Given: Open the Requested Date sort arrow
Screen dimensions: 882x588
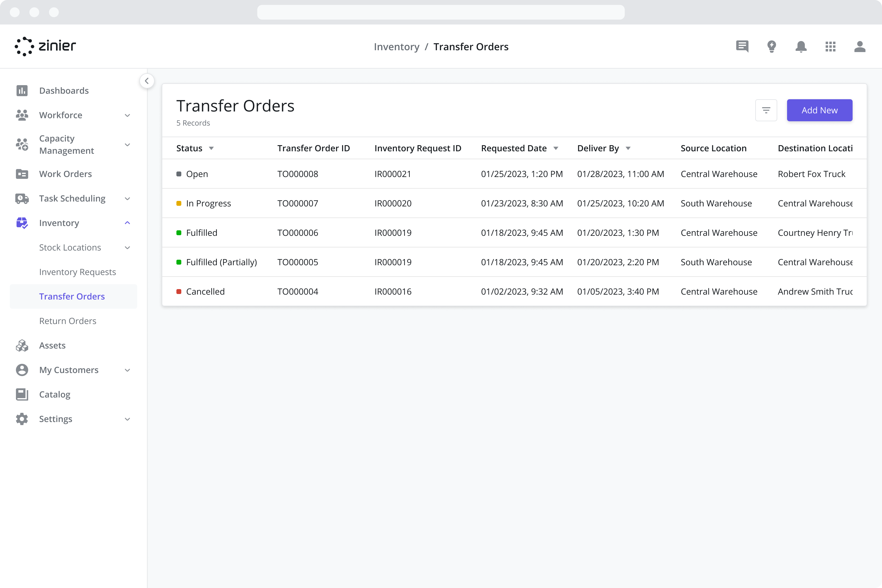Looking at the screenshot, I should (x=556, y=149).
